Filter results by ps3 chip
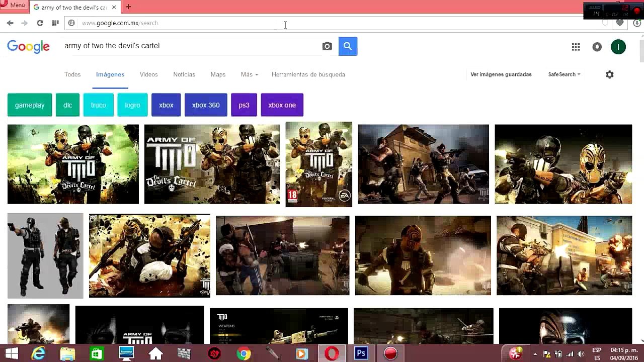Viewport: 644px width, 362px height. point(244,105)
